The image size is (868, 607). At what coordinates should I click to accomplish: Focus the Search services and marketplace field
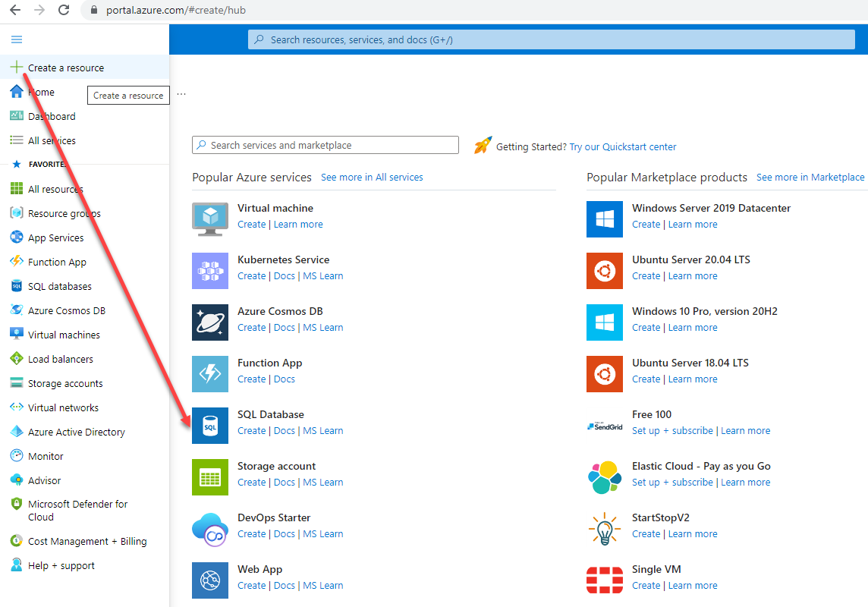325,145
